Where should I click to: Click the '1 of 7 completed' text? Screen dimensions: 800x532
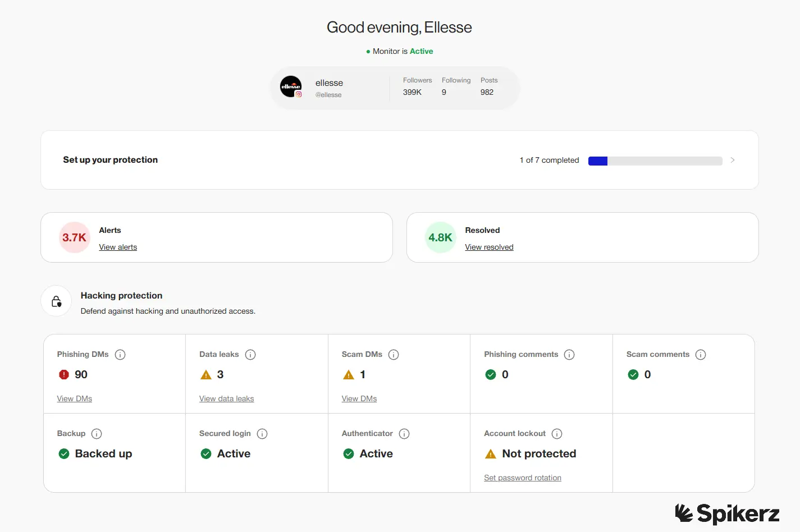click(x=549, y=160)
